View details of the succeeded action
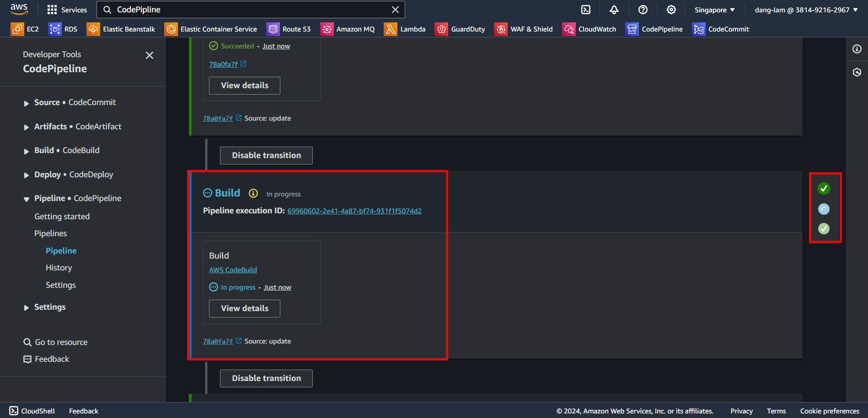The height and width of the screenshot is (418, 868). 245,85
